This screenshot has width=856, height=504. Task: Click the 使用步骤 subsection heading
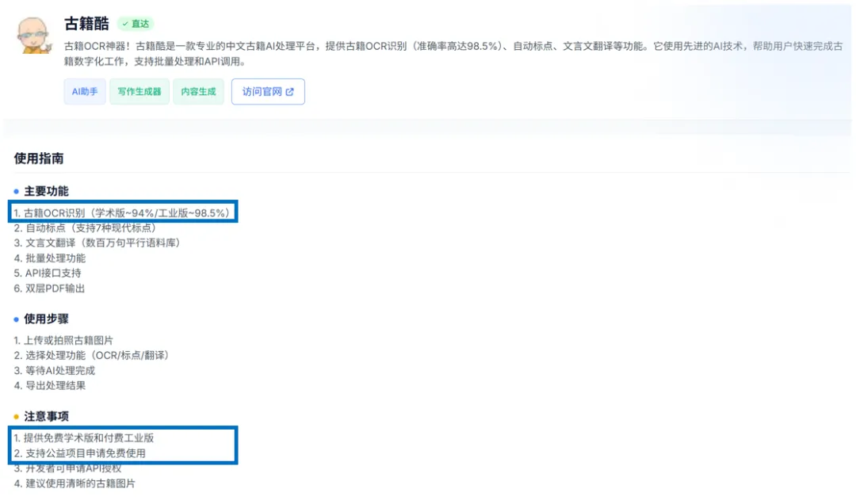tap(47, 319)
